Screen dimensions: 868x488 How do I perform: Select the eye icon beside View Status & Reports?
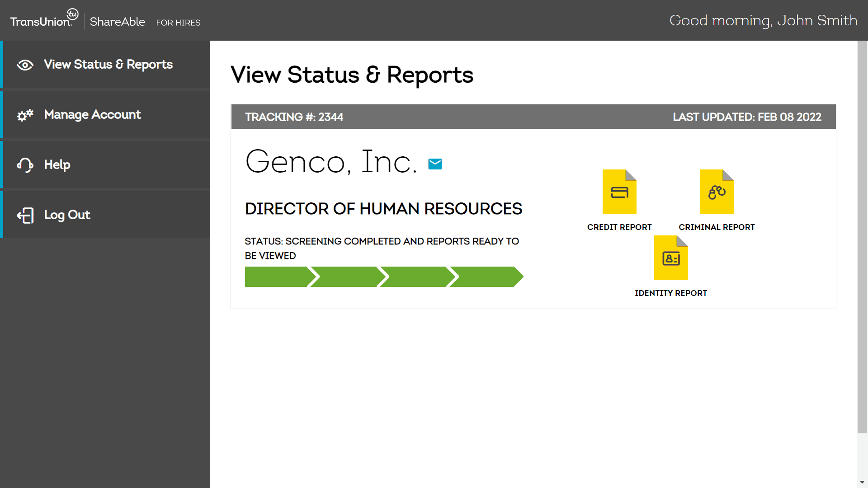(x=25, y=65)
